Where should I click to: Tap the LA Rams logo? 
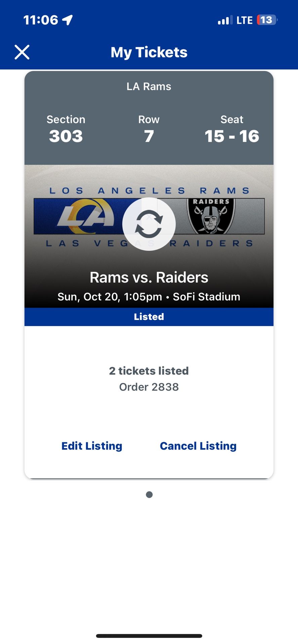[86, 216]
